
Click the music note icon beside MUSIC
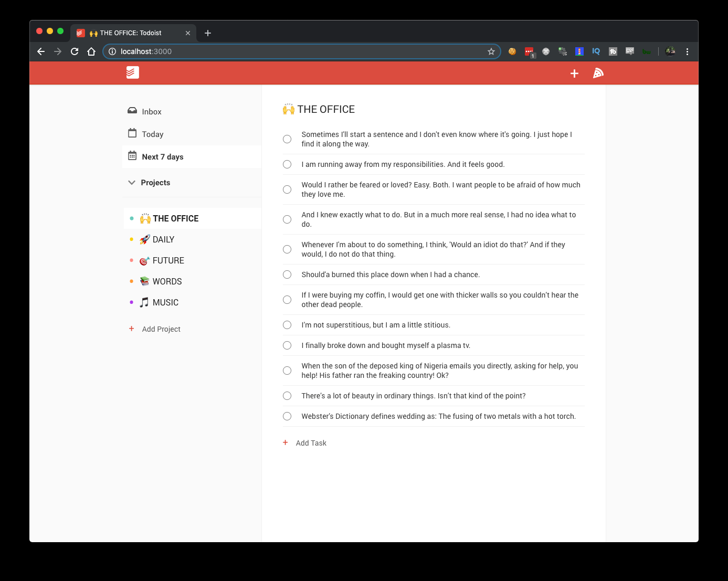click(144, 302)
